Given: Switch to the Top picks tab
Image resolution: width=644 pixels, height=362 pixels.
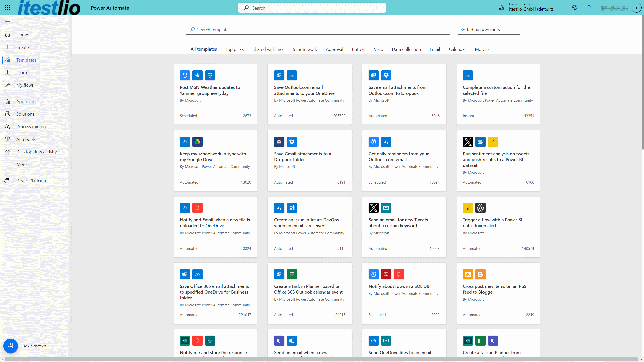Looking at the screenshot, I should tap(234, 49).
